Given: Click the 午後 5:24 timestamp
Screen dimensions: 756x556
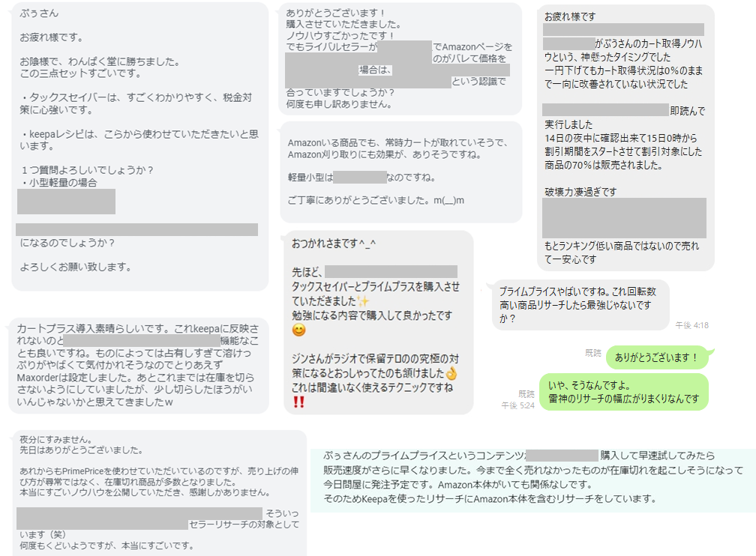Looking at the screenshot, I should coord(517,405).
